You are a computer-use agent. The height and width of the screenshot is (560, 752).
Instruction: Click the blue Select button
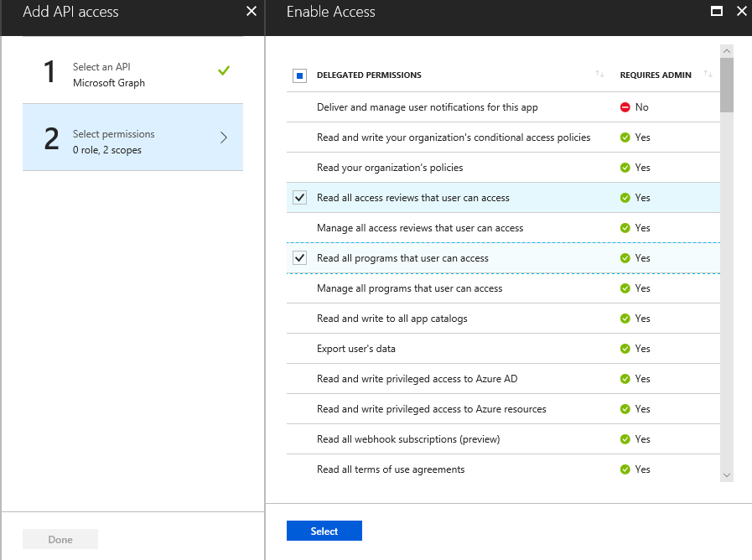click(x=324, y=531)
